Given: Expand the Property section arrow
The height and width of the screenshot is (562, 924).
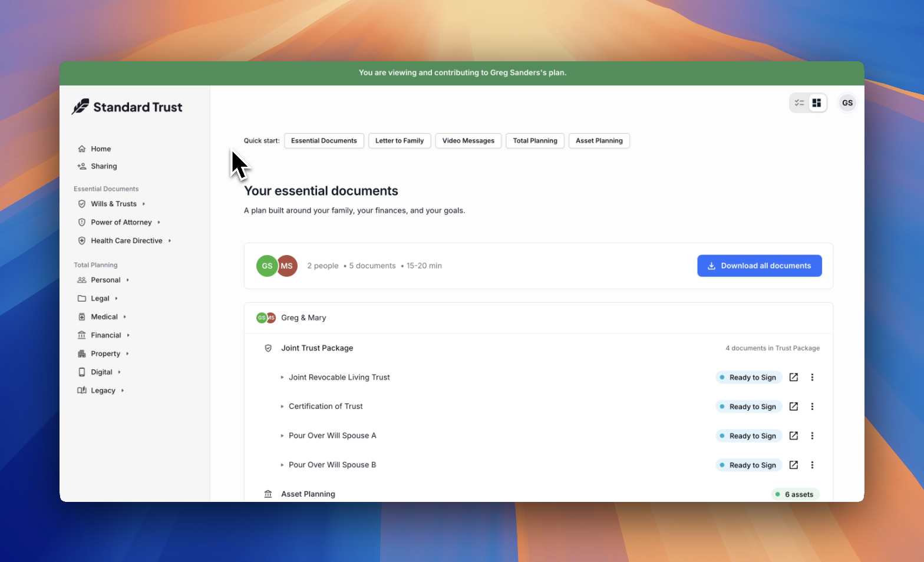Looking at the screenshot, I should [x=127, y=353].
